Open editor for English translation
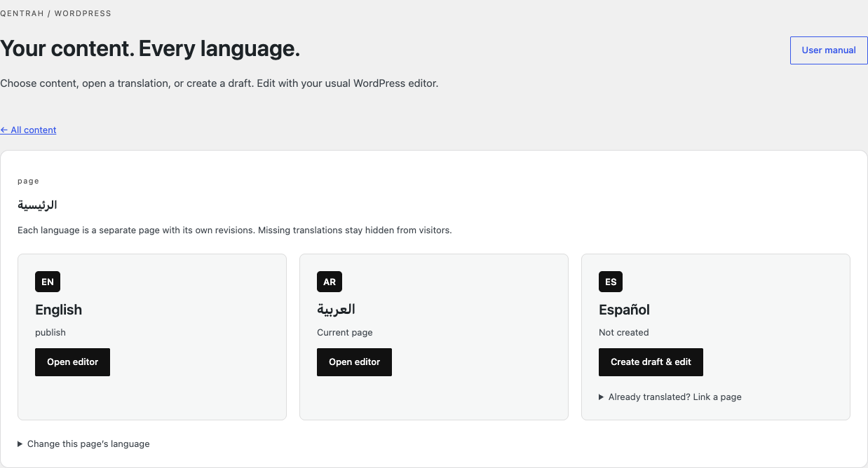This screenshot has height=468, width=868. click(72, 362)
